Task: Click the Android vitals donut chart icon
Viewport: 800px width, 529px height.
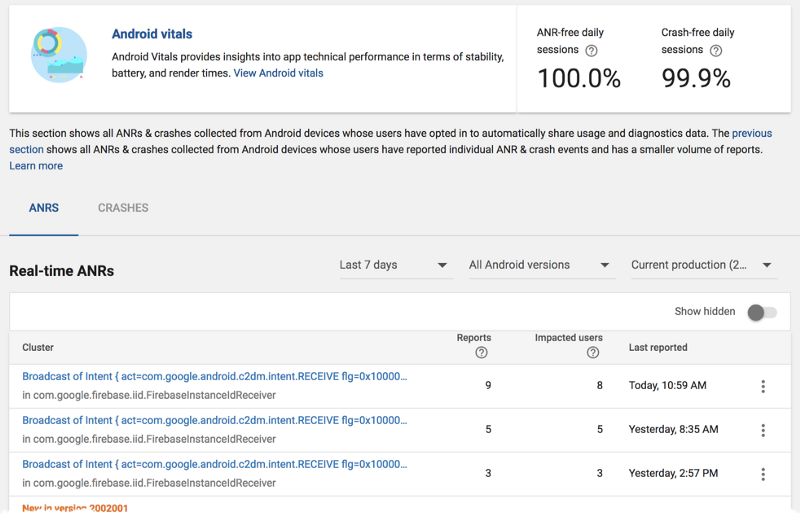Action: click(x=59, y=55)
